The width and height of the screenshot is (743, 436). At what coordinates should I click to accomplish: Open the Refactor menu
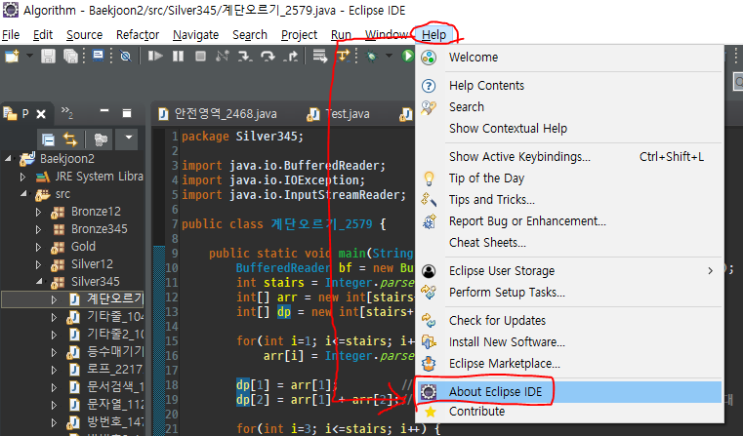pos(137,35)
